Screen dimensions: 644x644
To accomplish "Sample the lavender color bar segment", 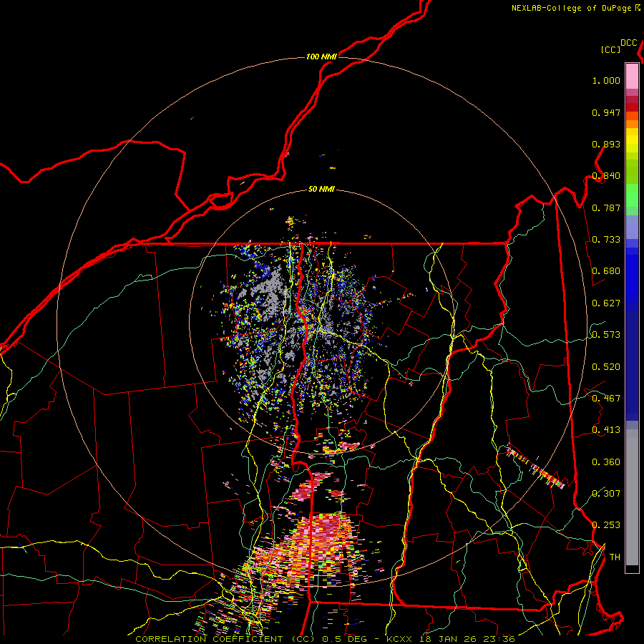I will (632, 227).
